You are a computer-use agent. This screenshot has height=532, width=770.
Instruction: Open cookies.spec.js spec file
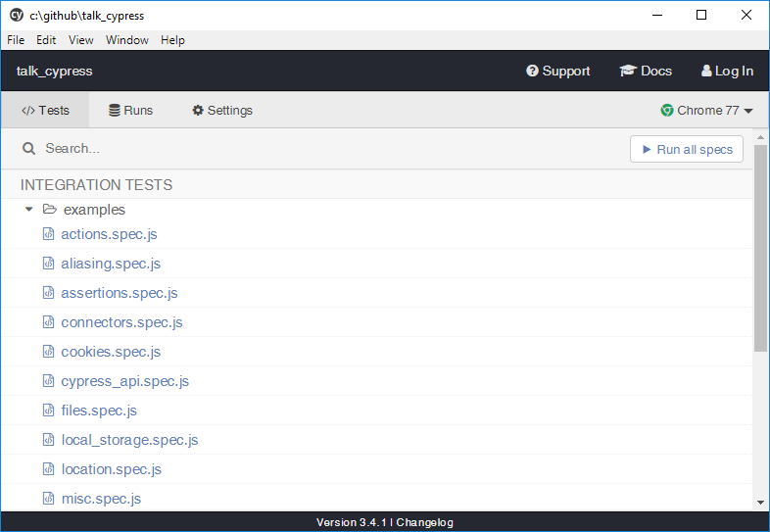pyautogui.click(x=111, y=352)
